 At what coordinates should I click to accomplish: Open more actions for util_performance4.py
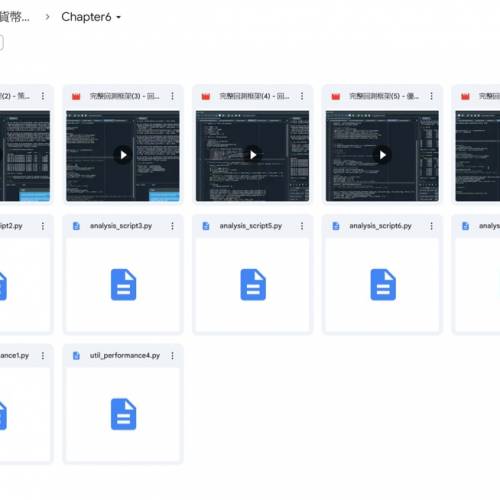[x=172, y=356]
